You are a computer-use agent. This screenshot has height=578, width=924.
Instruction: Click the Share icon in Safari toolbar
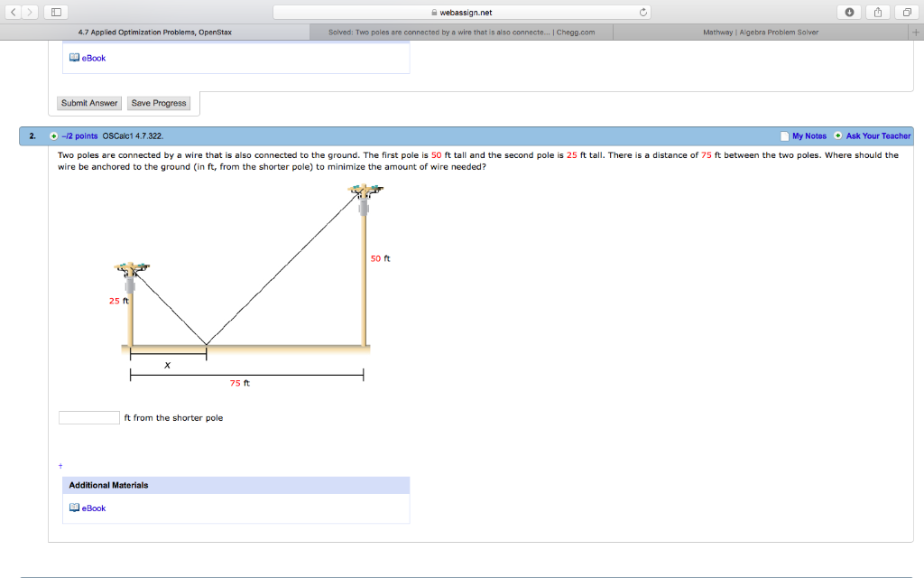click(x=876, y=12)
